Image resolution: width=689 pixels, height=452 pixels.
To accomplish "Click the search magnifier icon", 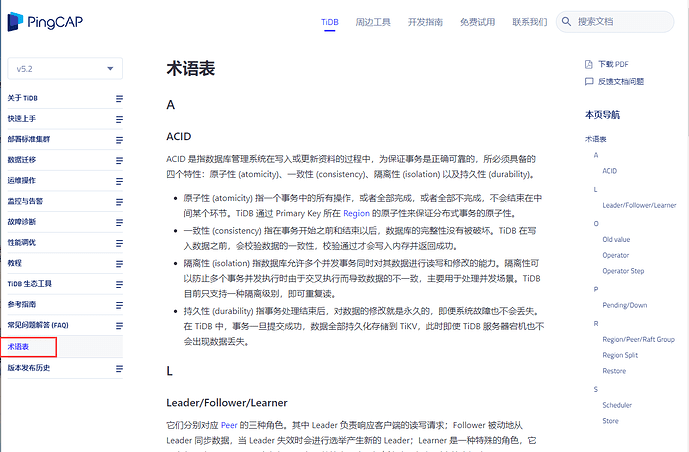I will tap(566, 22).
